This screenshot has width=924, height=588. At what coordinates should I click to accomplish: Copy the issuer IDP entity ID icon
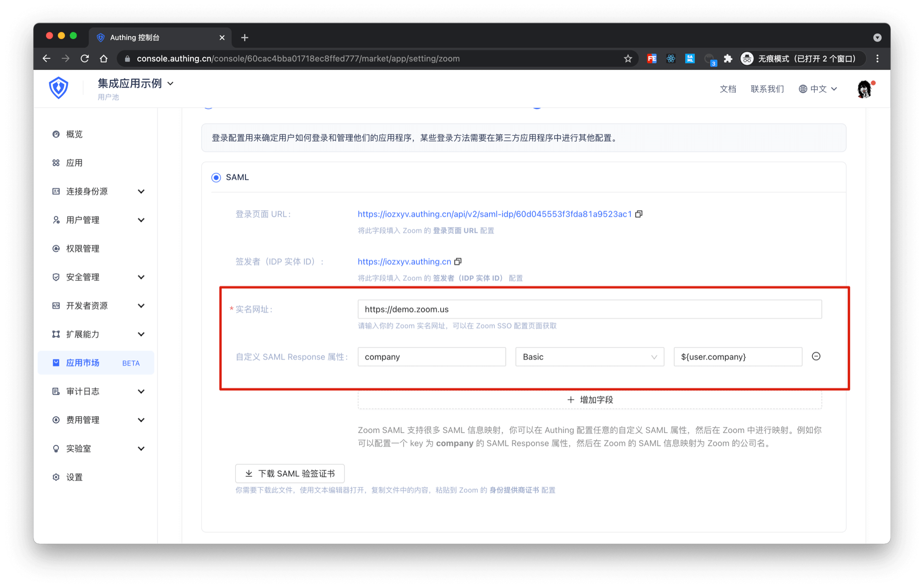coord(458,261)
